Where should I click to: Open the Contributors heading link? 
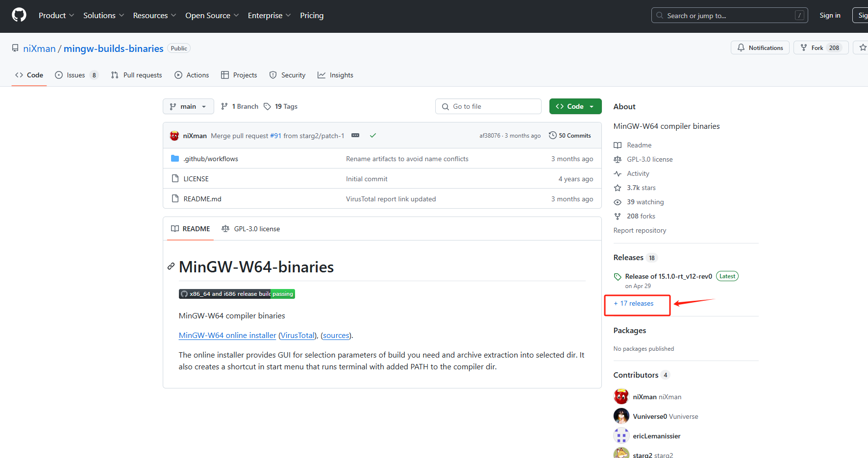[x=641, y=375]
